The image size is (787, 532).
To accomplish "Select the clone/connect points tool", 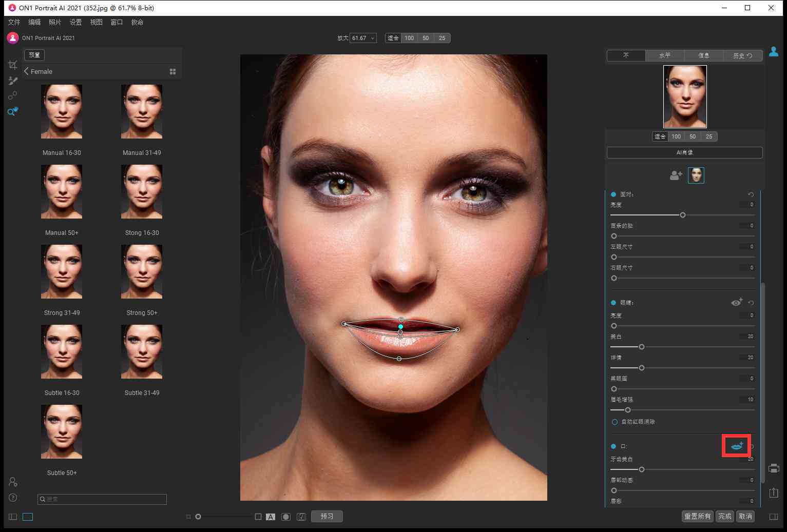I will pos(13,95).
